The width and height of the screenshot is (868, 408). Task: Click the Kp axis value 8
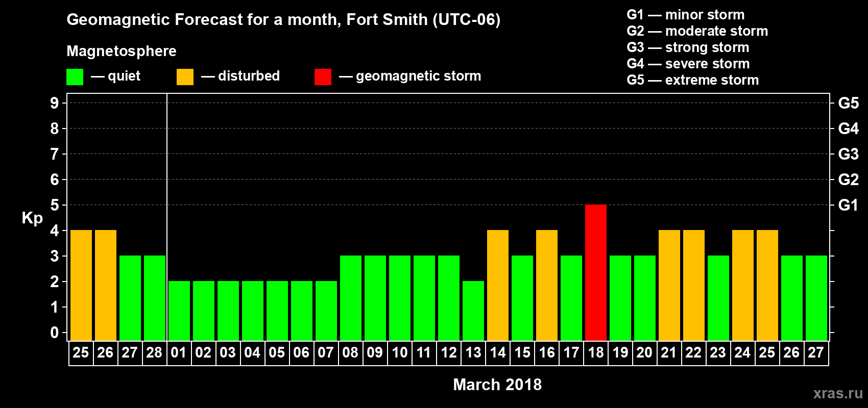(x=55, y=129)
